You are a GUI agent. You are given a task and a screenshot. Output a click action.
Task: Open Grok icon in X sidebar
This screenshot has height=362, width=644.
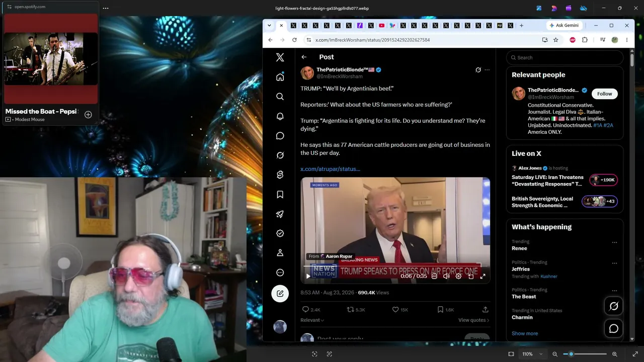[280, 155]
